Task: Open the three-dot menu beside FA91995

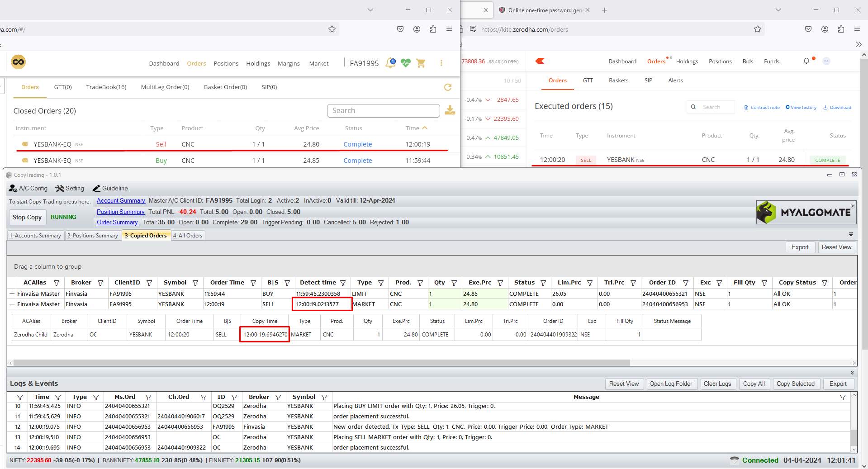Action: [441, 63]
